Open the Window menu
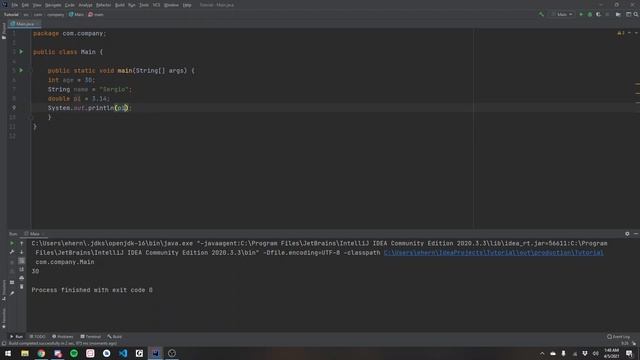This screenshot has width=640, height=360. tap(171, 5)
